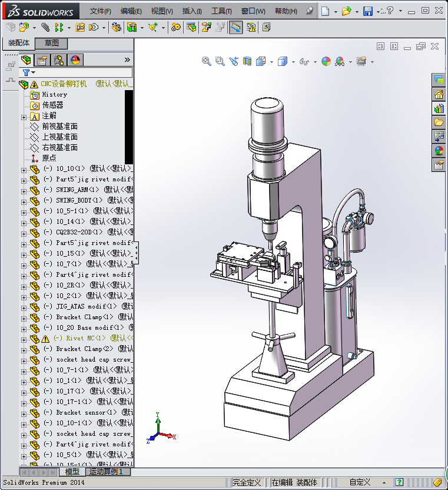
Task: Click the Bill of Materials icon
Action: [191, 28]
